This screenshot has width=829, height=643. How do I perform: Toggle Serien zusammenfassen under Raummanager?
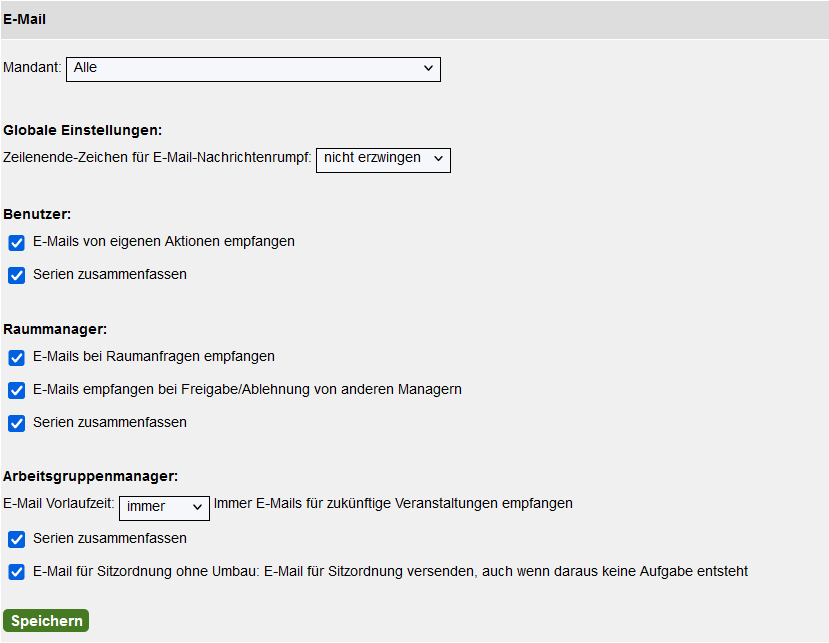(x=16, y=424)
